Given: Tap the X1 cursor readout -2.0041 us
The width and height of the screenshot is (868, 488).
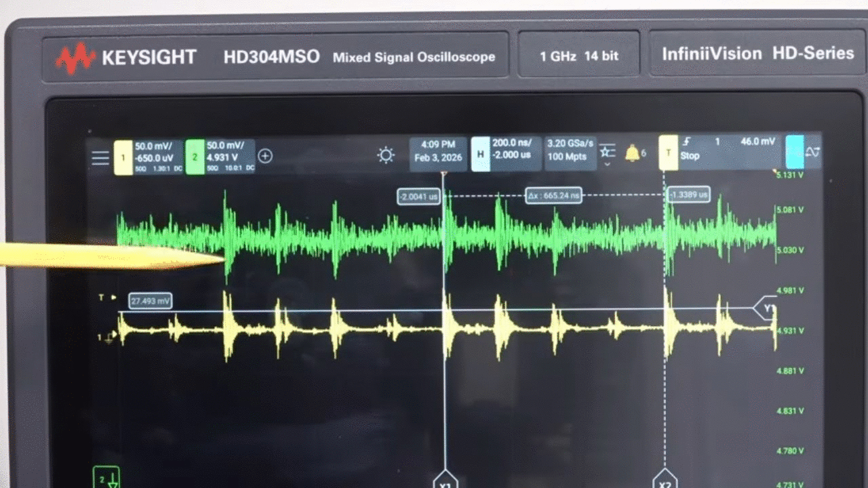Looking at the screenshot, I should [x=418, y=197].
